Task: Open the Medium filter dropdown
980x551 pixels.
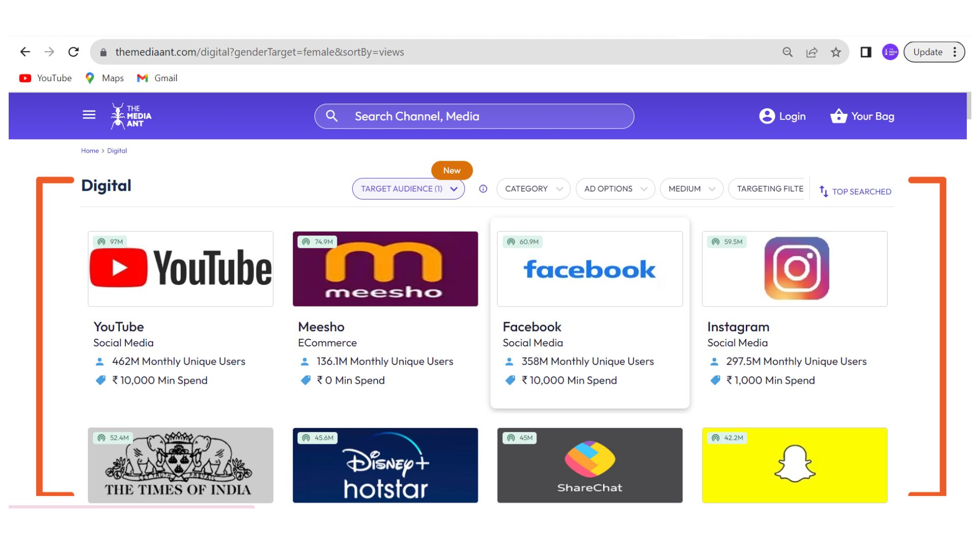Action: pos(691,189)
